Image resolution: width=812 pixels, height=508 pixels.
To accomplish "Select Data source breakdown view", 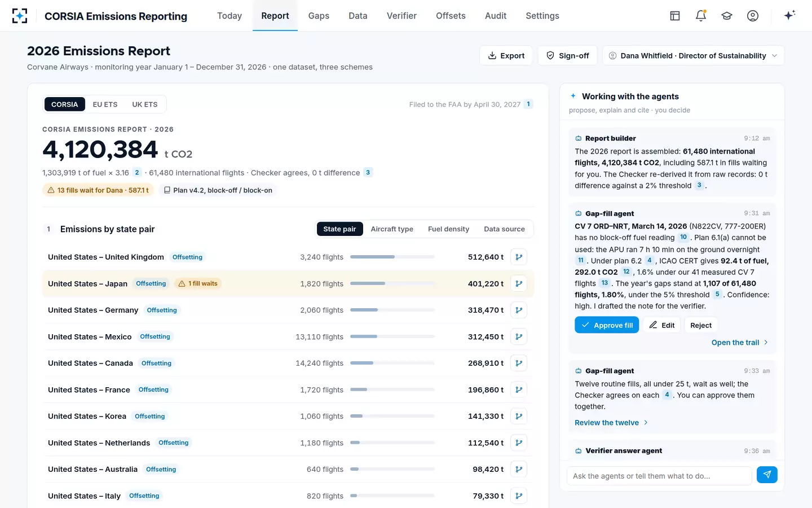I will 504,229.
